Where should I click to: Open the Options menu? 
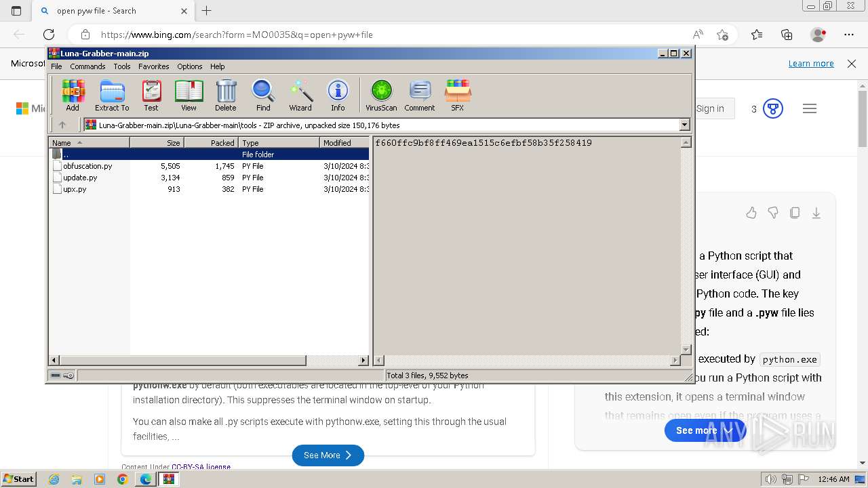[190, 66]
